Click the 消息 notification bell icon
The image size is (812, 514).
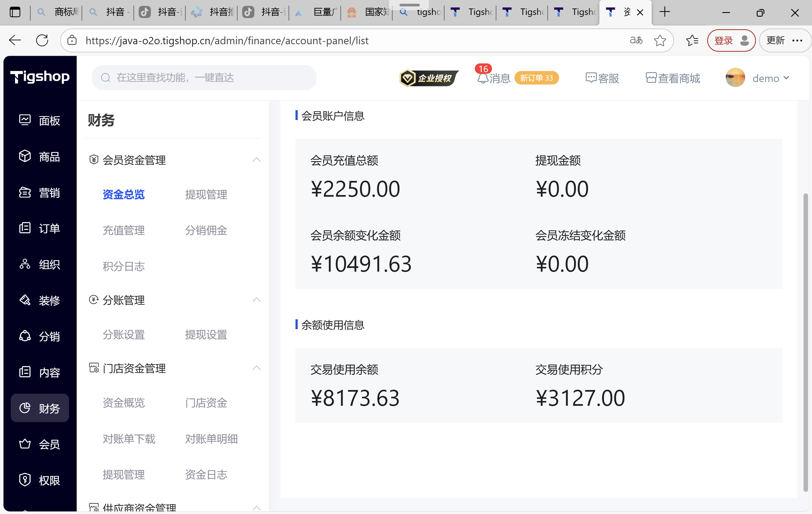(x=483, y=78)
